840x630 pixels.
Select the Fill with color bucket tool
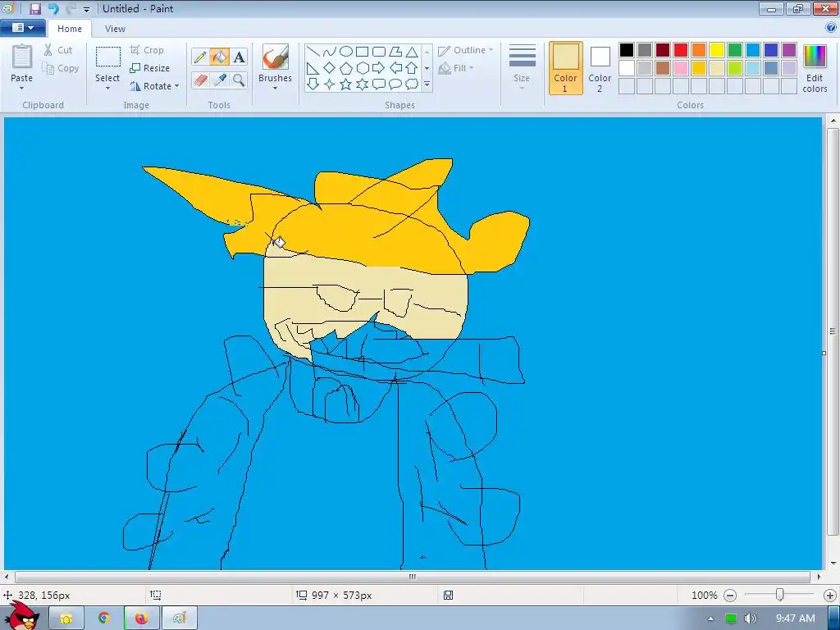pyautogui.click(x=219, y=57)
